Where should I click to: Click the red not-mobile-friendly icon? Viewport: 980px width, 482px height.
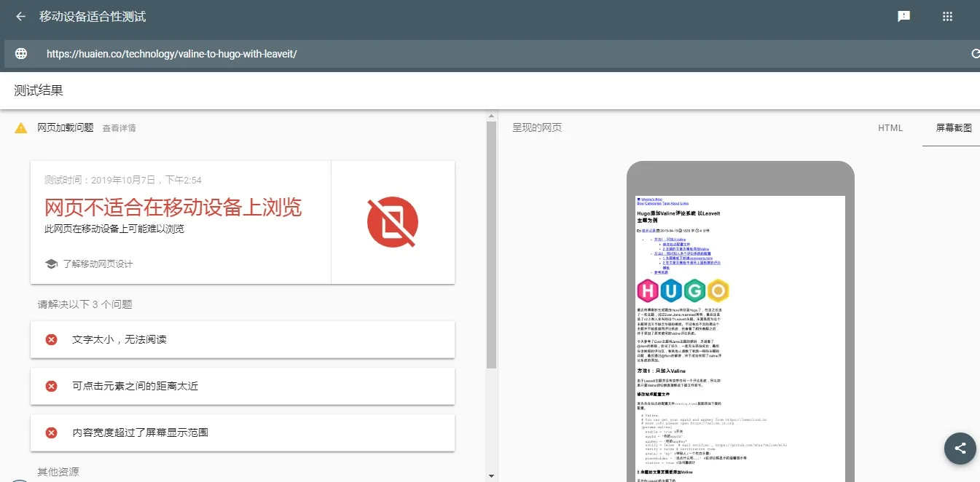coord(393,222)
